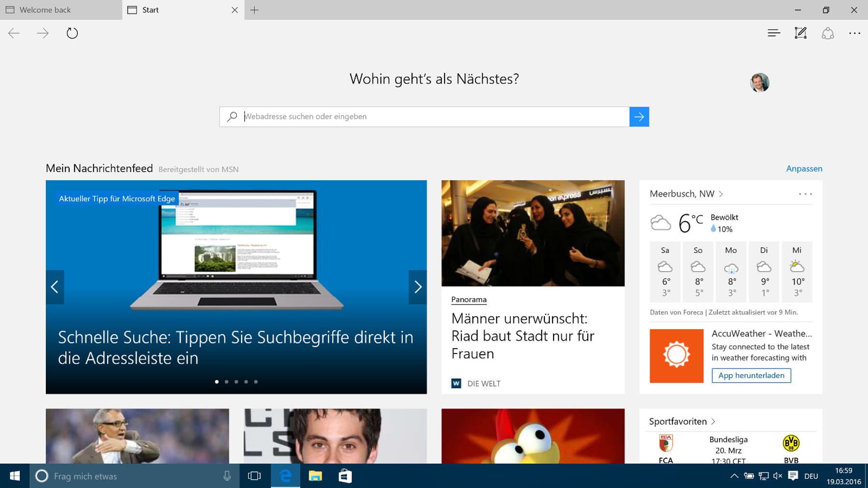This screenshot has height=488, width=868.
Task: Open File Explorer from the taskbar
Action: [x=315, y=476]
